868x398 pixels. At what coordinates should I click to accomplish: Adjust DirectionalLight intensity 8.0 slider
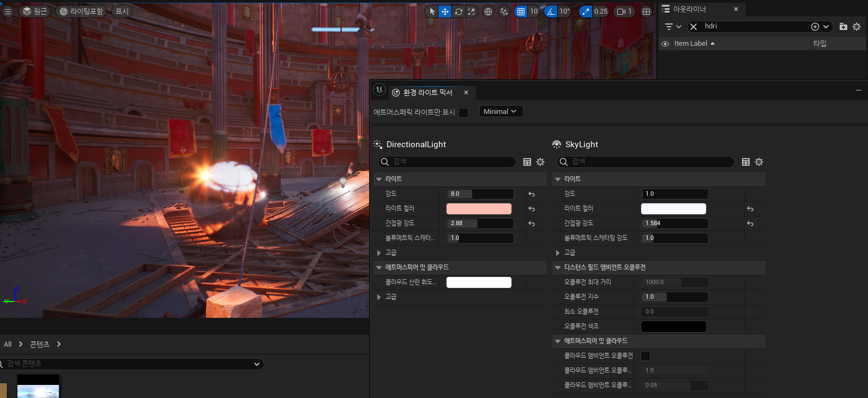(480, 194)
